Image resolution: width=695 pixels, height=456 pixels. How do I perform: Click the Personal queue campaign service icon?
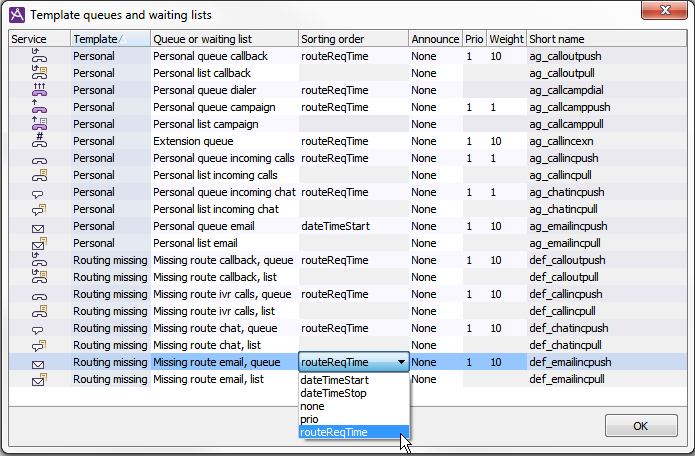point(39,107)
